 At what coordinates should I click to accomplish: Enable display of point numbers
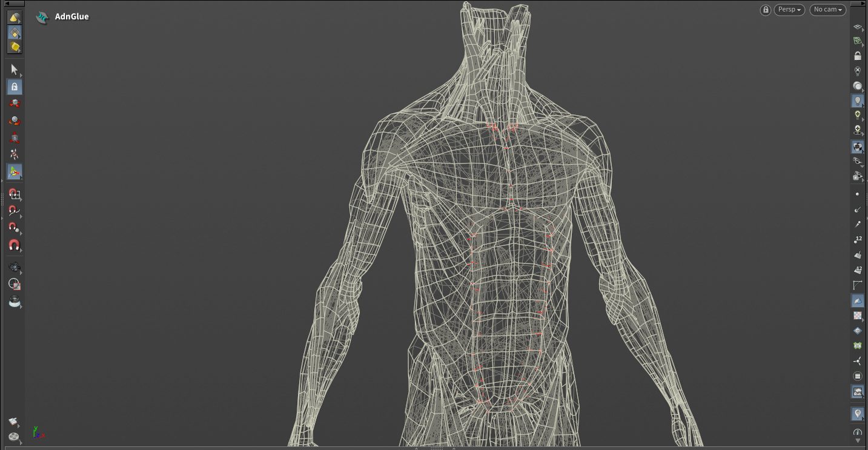click(857, 240)
